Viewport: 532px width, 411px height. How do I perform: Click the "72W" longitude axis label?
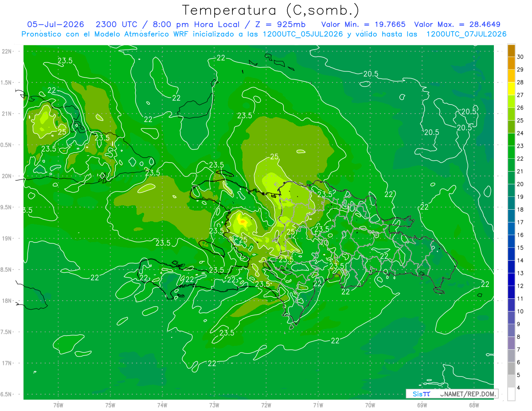pos(266,405)
